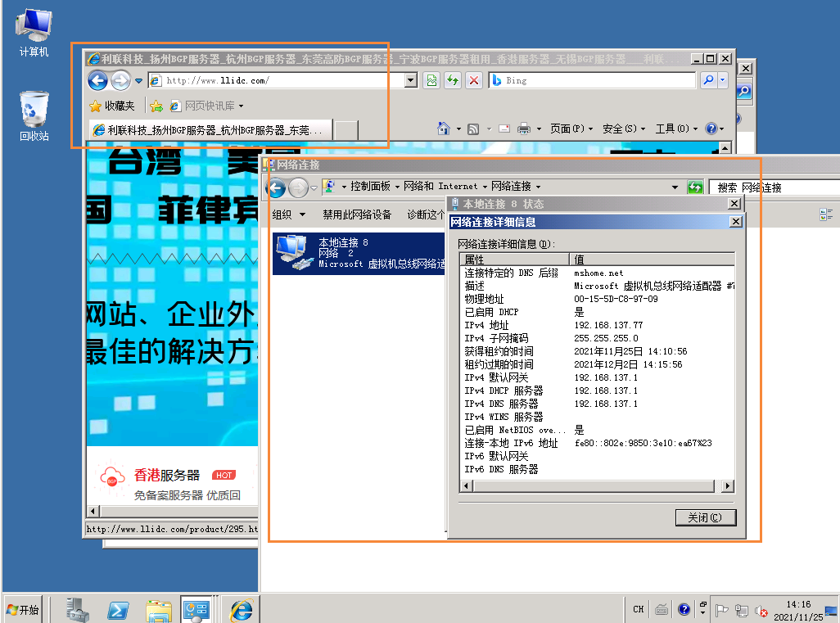
Task: Click the Bing search input field
Action: point(598,80)
